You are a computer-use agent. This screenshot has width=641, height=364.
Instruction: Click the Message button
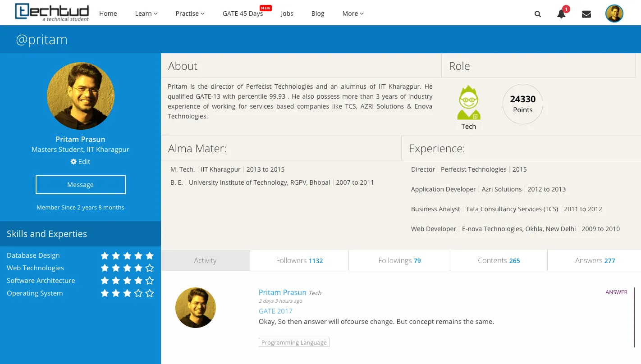tap(80, 185)
